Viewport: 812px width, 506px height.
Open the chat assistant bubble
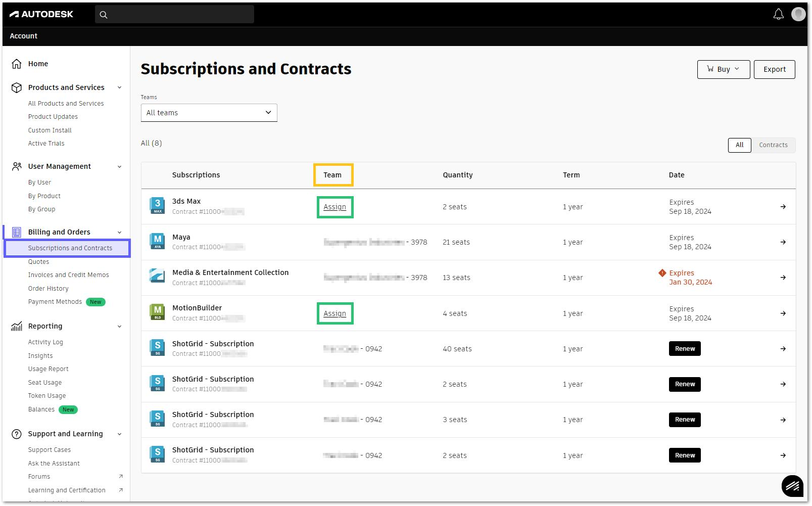pos(792,486)
